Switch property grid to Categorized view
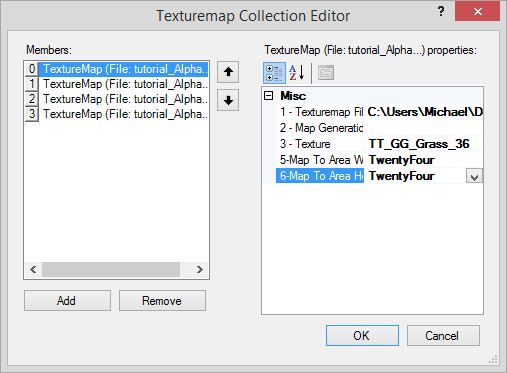Viewport: 507px width, 373px height. (x=274, y=72)
